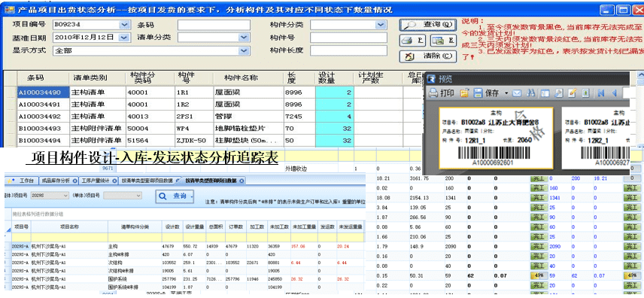Screen dimensions: 644x298
Task: Click the first-page navigation arrow in preview
Action: click(x=601, y=93)
